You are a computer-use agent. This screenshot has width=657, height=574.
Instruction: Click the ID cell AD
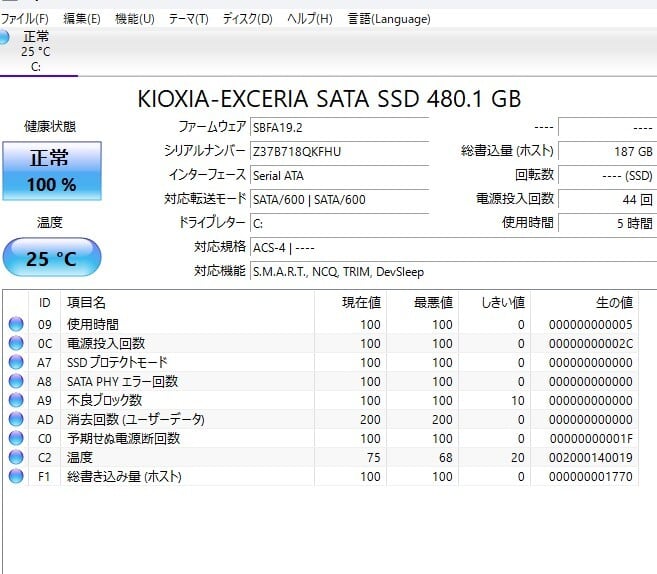click(x=45, y=419)
